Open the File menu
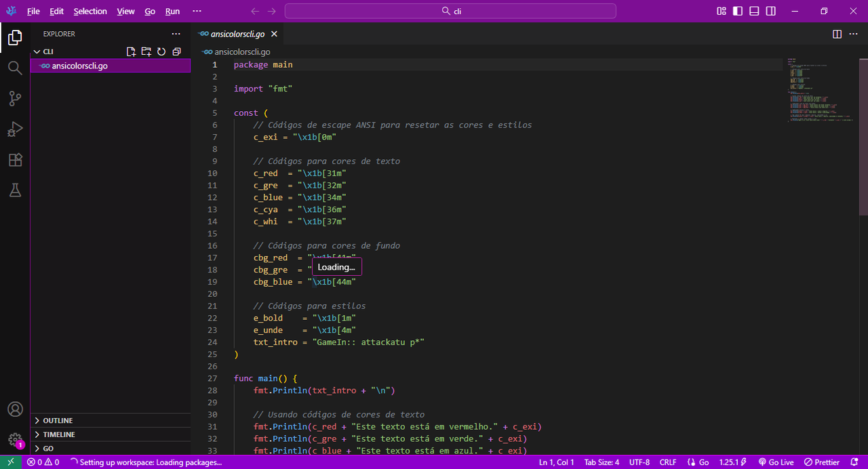The image size is (868, 469). click(33, 12)
